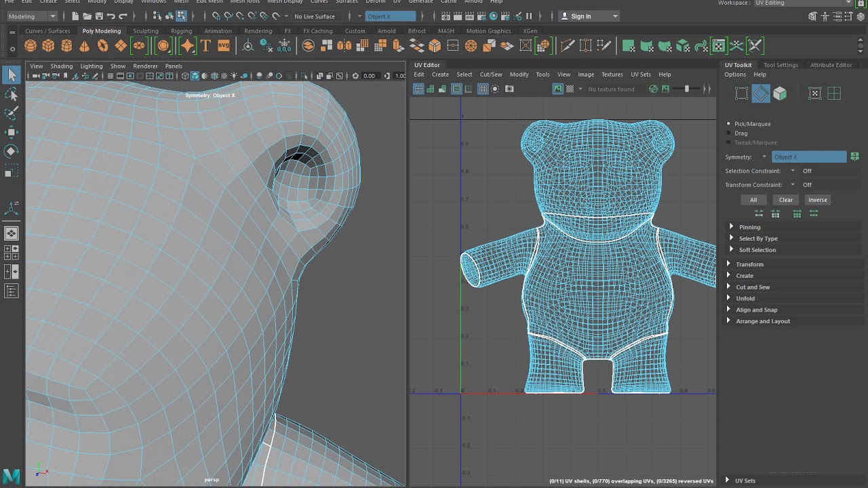Viewport: 868px width, 488px height.
Task: Create a polygon cube from the shelf
Action: pyautogui.click(x=48, y=46)
